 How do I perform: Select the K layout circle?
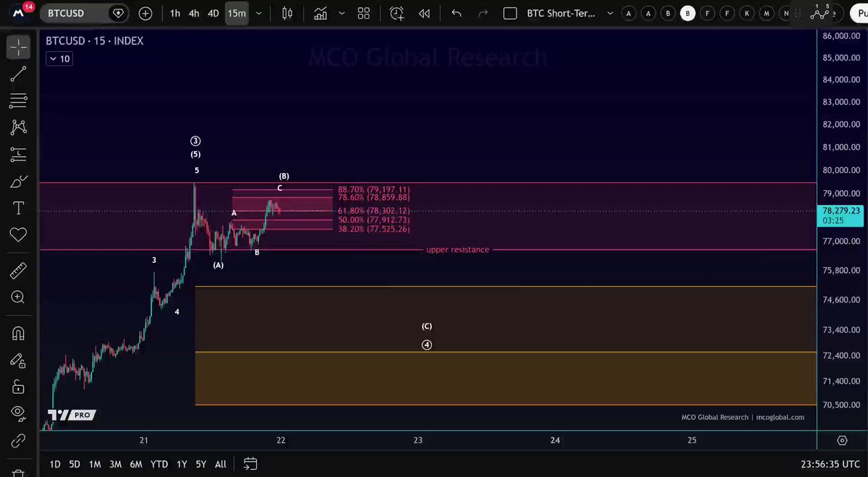pos(746,13)
